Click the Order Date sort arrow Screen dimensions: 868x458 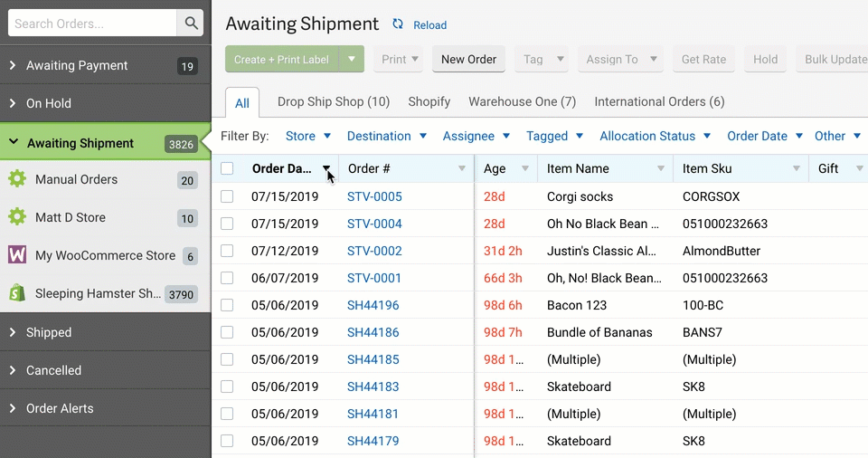[x=326, y=168]
